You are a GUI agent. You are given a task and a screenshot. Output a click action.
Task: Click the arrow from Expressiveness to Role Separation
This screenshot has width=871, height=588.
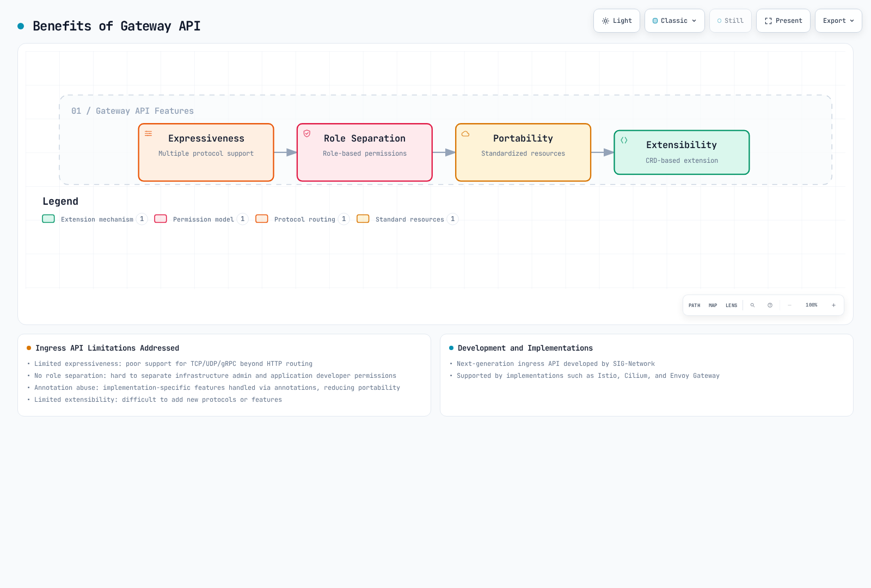tap(285, 152)
